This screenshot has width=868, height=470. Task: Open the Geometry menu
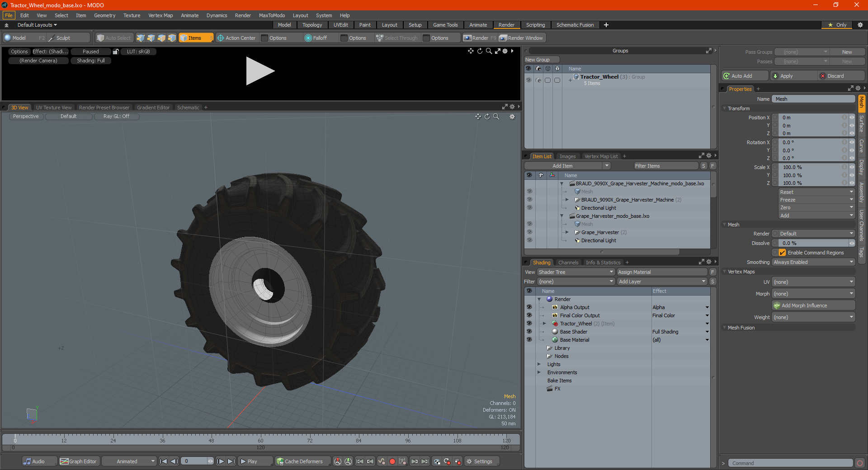[104, 15]
